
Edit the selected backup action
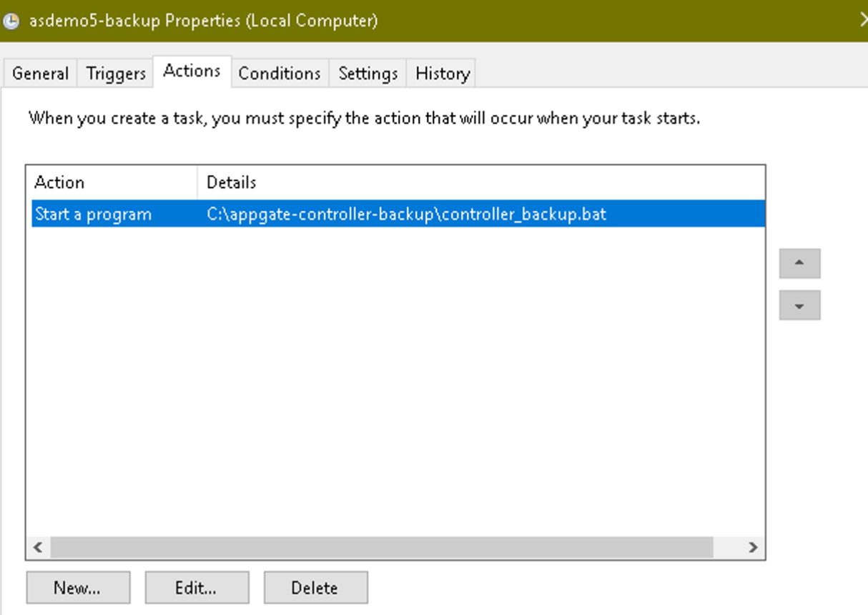pos(197,588)
